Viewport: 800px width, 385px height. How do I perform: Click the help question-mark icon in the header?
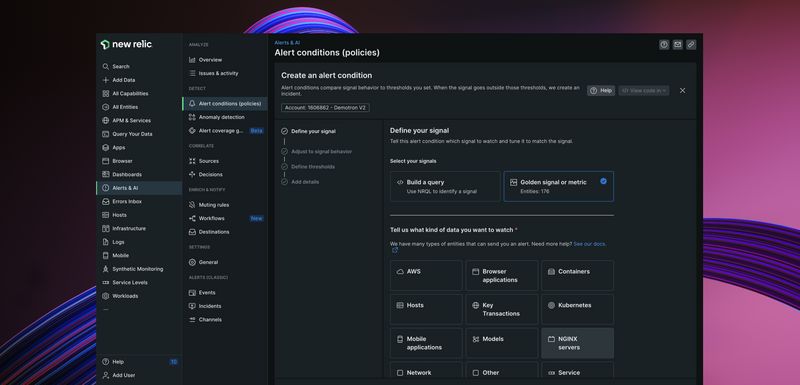tap(664, 45)
